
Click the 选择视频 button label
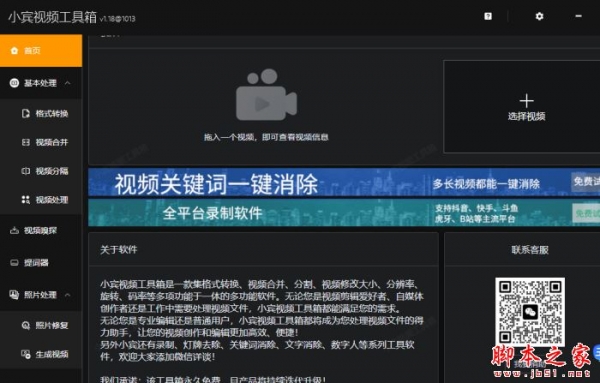(x=527, y=116)
